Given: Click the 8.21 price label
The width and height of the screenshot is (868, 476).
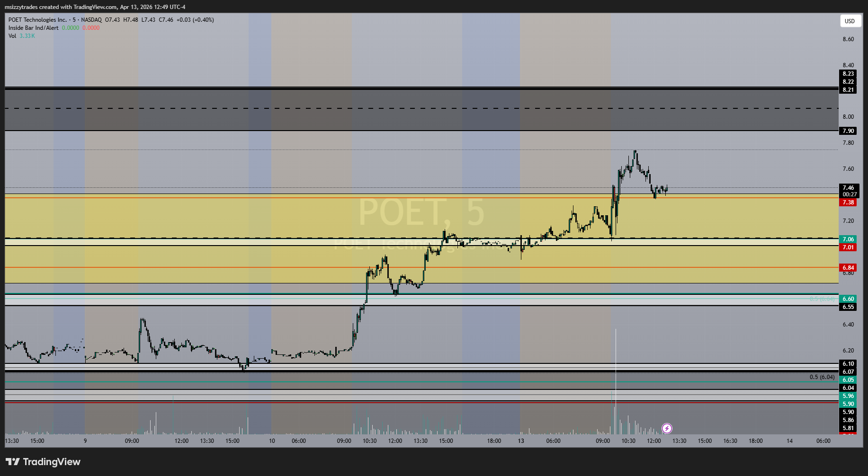Looking at the screenshot, I should tap(848, 90).
